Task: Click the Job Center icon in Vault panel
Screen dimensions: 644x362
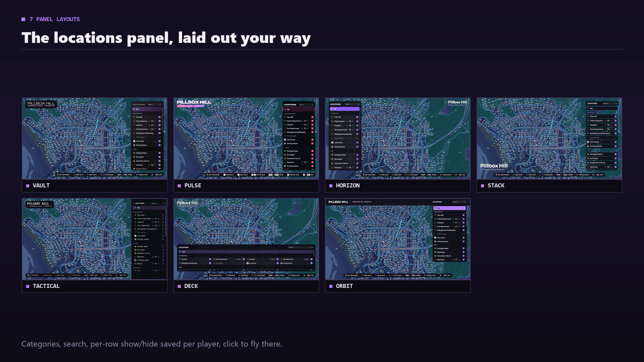Action: [x=134, y=141]
